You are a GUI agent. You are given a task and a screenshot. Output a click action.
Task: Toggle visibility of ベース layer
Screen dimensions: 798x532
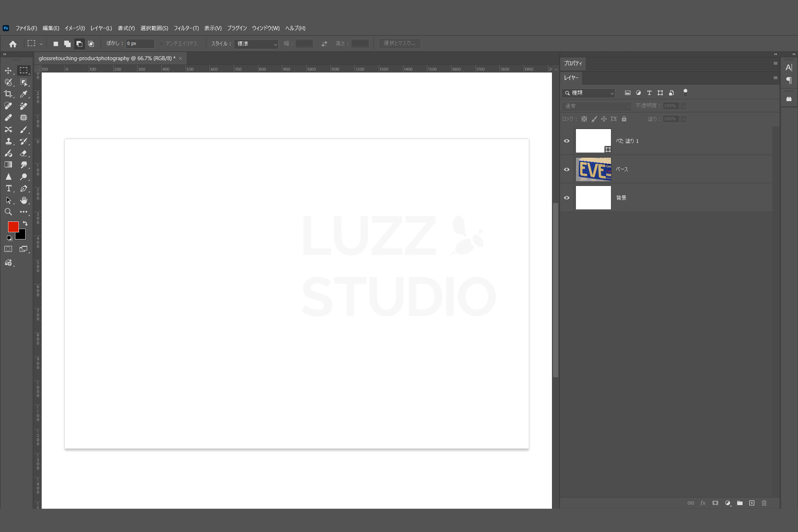[x=566, y=170]
